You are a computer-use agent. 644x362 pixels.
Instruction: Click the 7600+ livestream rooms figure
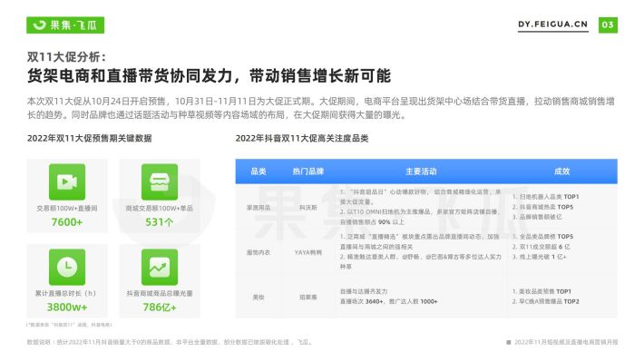point(67,222)
